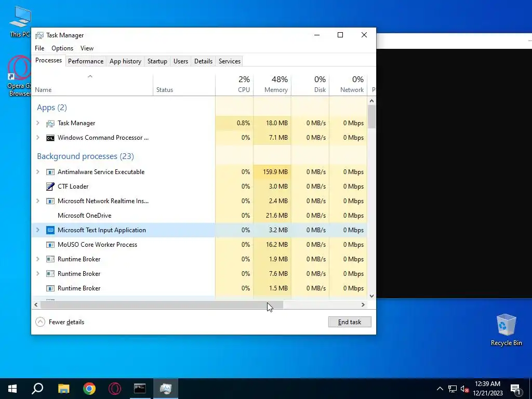The image size is (532, 399).
Task: Open File Explorer from the taskbar
Action: tap(63, 389)
